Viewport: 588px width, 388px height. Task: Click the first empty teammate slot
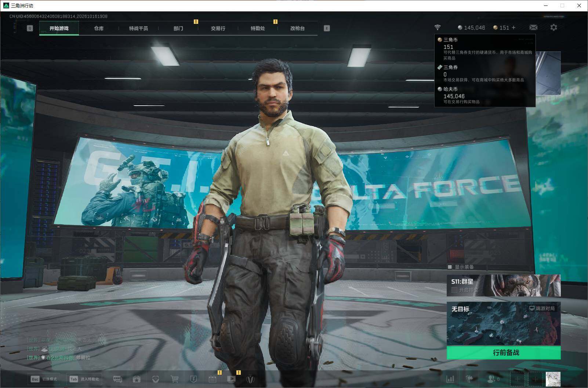(x=517, y=379)
